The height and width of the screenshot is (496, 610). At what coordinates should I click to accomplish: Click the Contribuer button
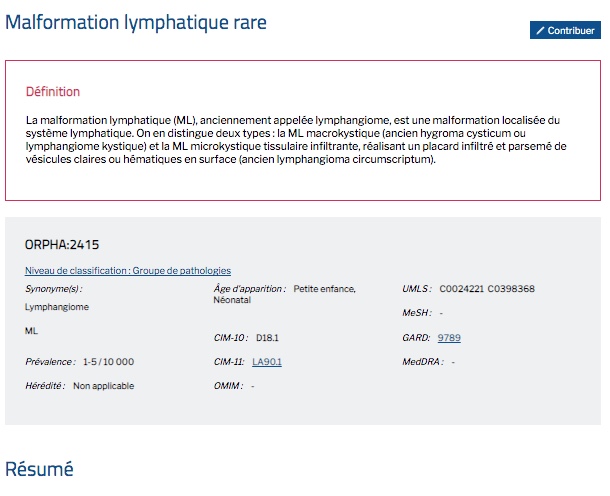[565, 30]
